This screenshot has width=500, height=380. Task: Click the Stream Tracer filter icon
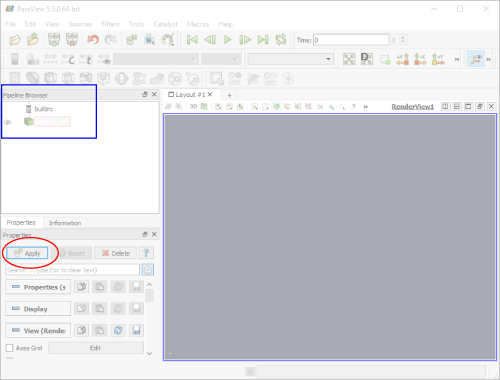(139, 79)
